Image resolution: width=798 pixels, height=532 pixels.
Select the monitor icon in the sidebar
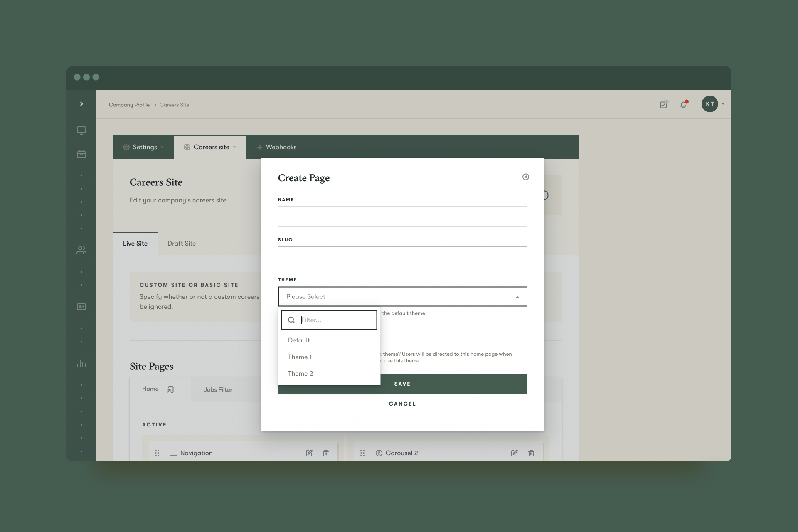(x=81, y=131)
